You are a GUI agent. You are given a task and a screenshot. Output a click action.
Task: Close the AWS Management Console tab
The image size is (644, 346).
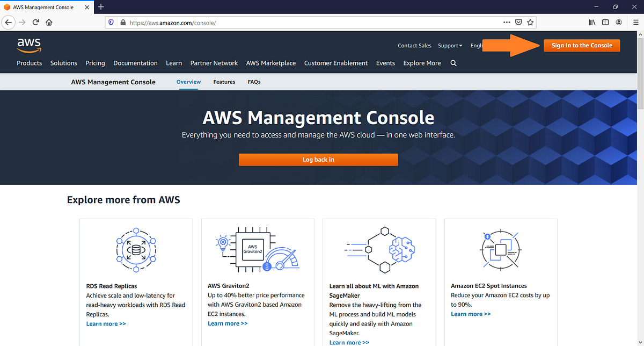(88, 7)
